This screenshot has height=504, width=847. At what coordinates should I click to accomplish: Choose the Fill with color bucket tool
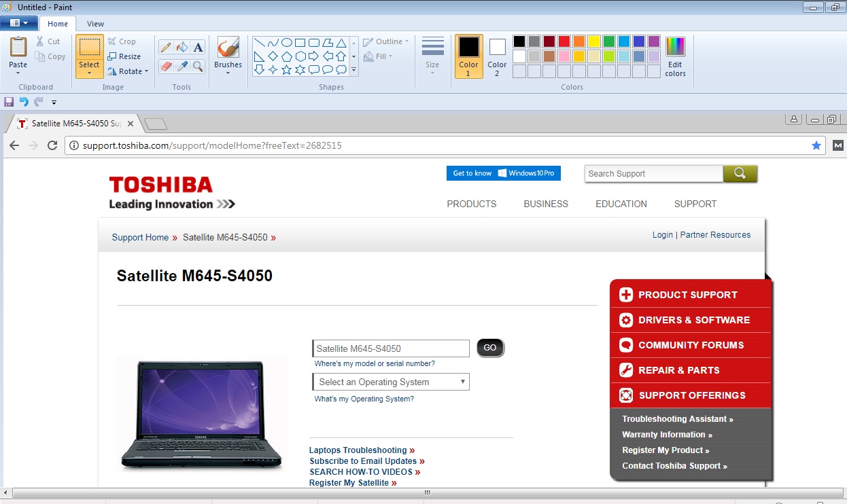[181, 48]
